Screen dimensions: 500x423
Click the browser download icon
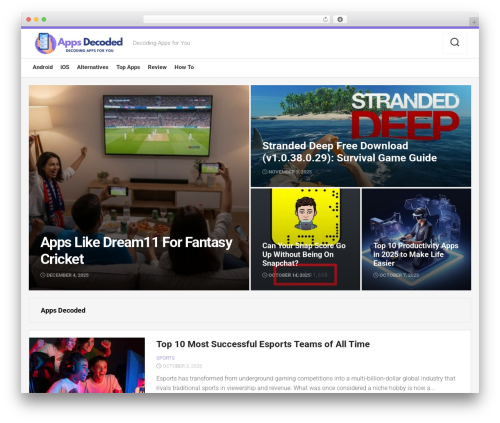pos(340,19)
